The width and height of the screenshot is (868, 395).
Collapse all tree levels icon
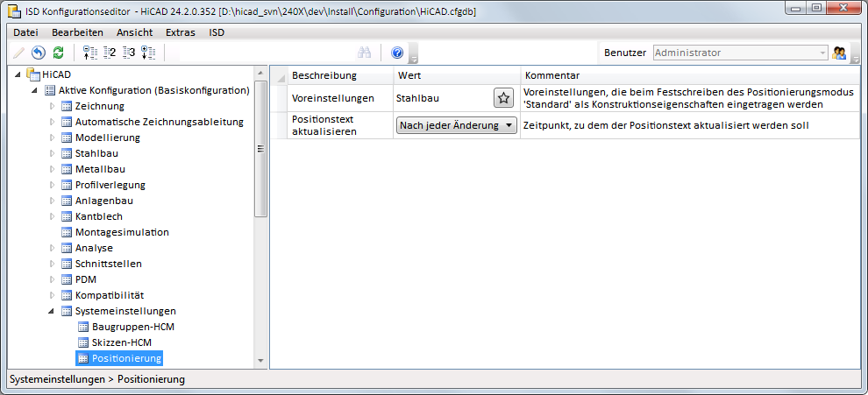(x=89, y=53)
